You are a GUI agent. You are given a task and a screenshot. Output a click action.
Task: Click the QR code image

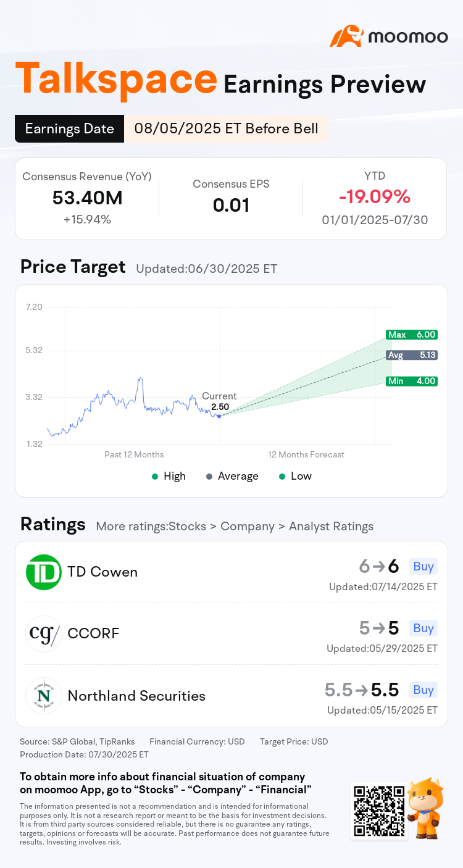tap(379, 811)
